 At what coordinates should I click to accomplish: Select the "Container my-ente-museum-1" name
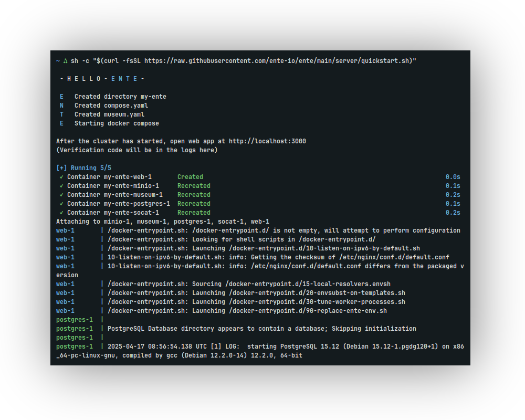tap(115, 195)
